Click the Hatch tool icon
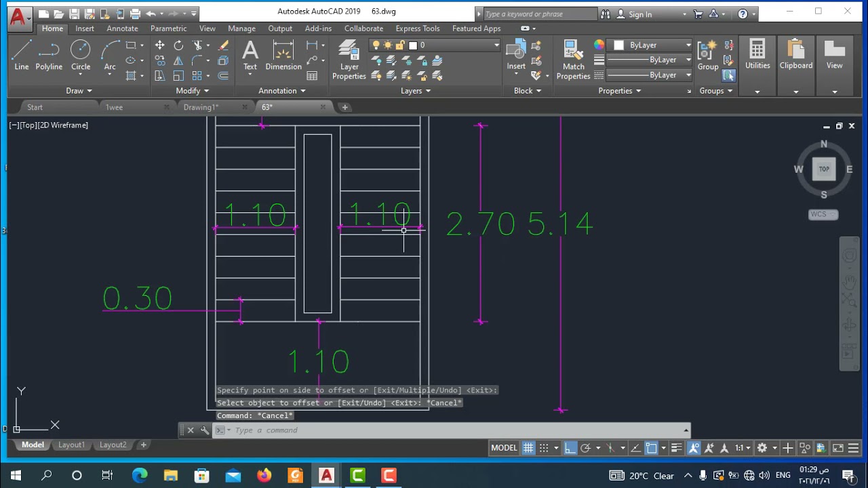The width and height of the screenshot is (868, 488). (x=131, y=76)
